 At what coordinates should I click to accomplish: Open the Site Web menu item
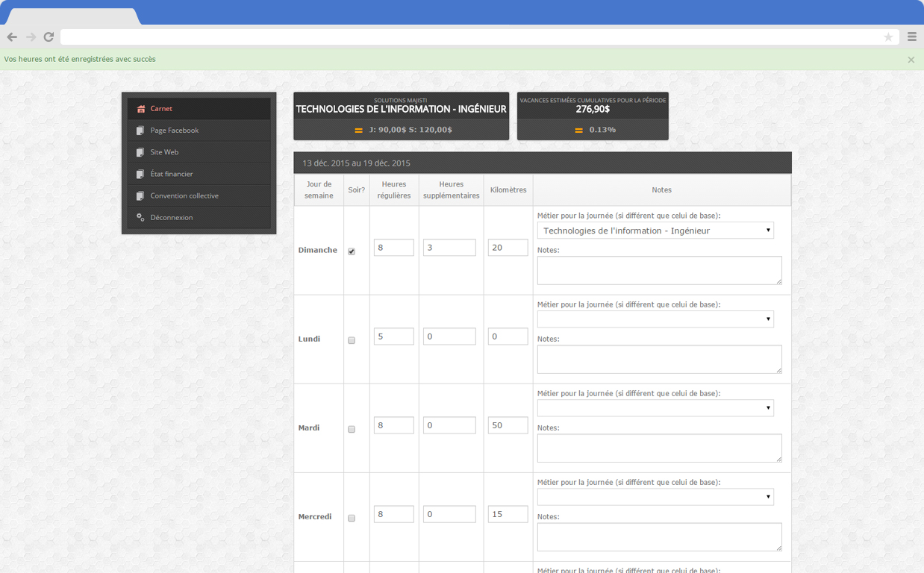click(164, 152)
